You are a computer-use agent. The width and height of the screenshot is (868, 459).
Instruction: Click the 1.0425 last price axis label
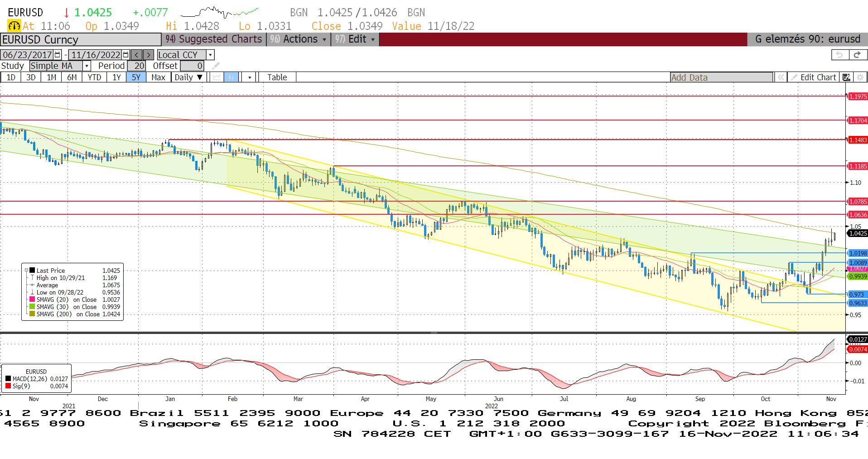[857, 233]
